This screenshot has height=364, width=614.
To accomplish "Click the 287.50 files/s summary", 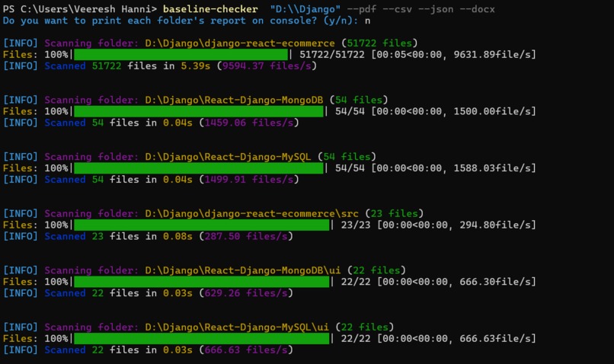I will [246, 236].
